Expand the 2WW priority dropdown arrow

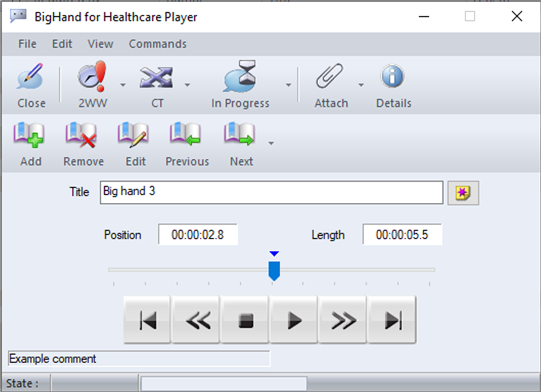pos(123,85)
